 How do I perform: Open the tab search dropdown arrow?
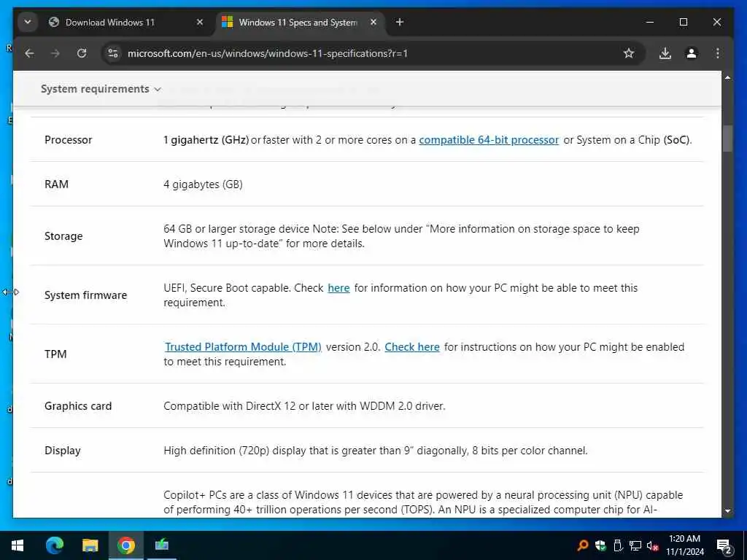[28, 22]
